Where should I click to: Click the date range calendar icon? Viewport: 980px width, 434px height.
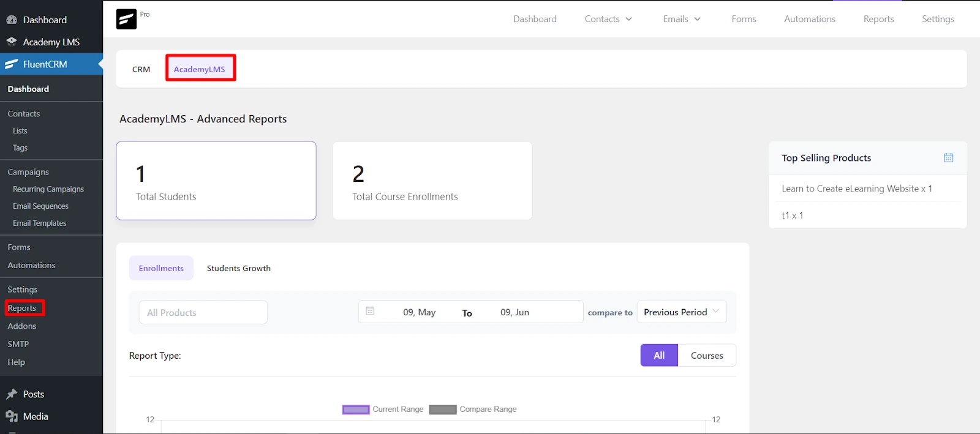point(370,311)
